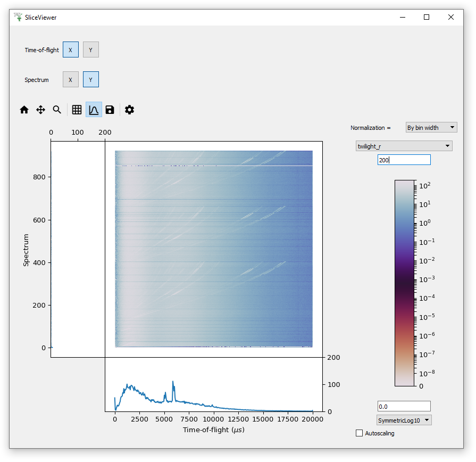Open the settings gear icon
This screenshot has width=476, height=462.
coord(129,109)
